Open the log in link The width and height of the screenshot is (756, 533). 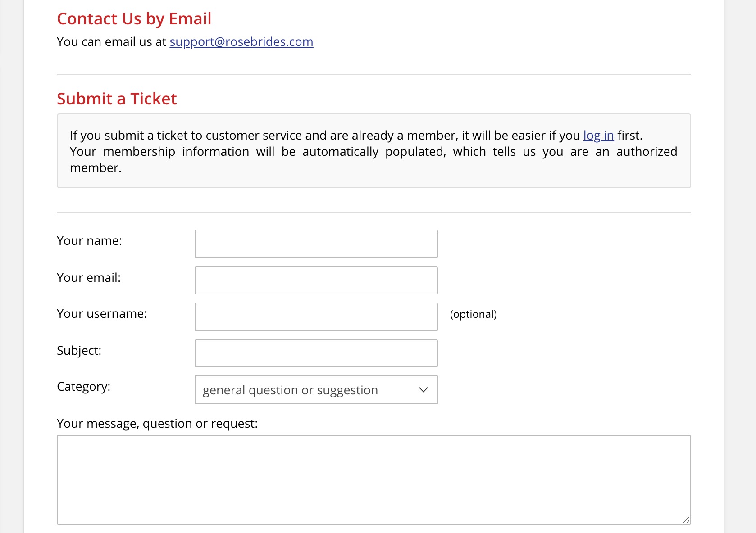[x=598, y=136]
